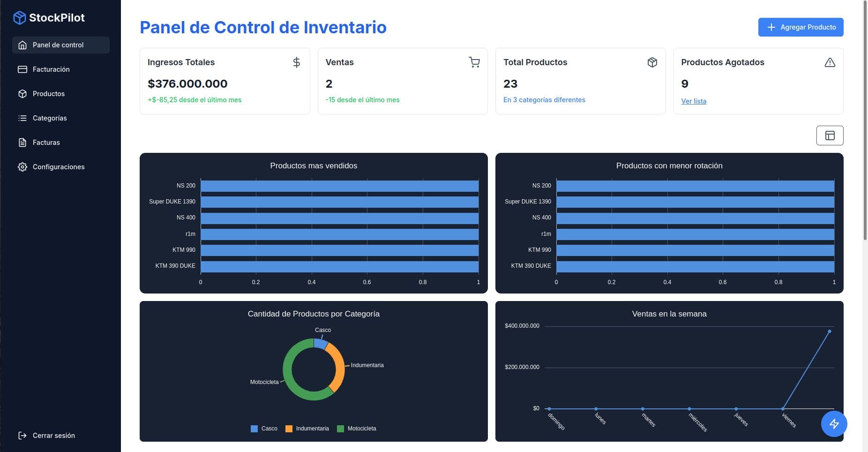Select the Facturas document icon
The image size is (868, 452).
pyautogui.click(x=22, y=142)
